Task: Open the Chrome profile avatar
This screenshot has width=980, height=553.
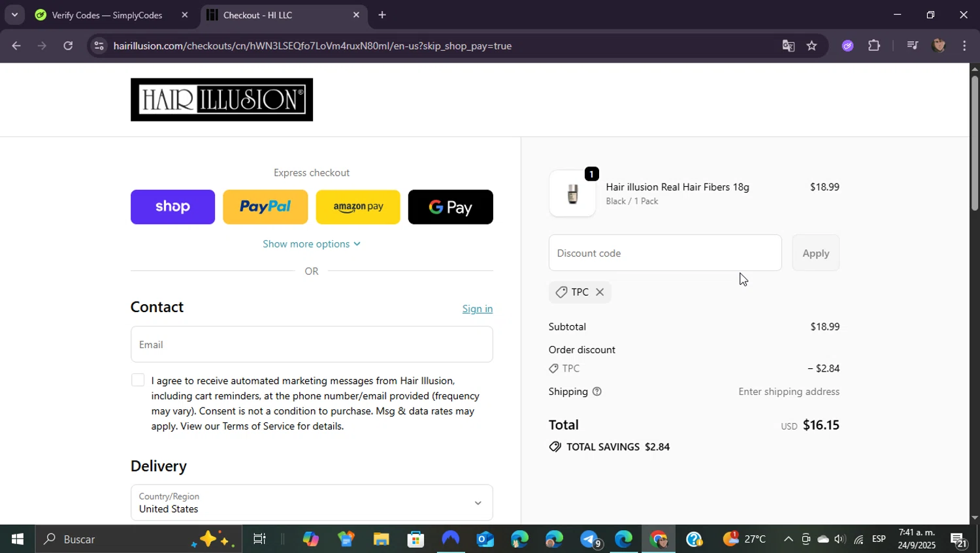Action: 939,46
